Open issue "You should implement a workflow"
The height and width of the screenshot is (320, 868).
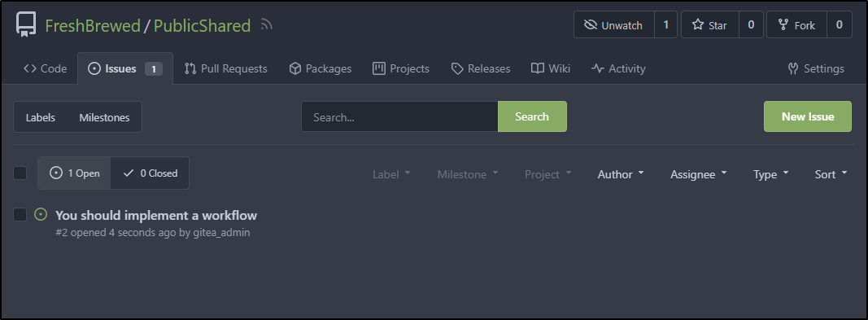[x=156, y=215]
